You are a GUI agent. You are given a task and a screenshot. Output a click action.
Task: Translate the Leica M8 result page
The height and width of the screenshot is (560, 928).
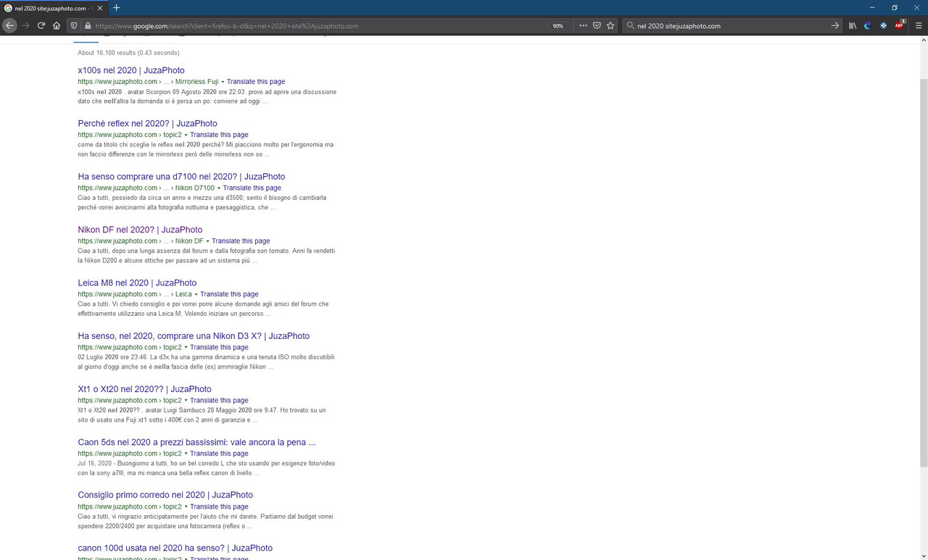click(229, 294)
